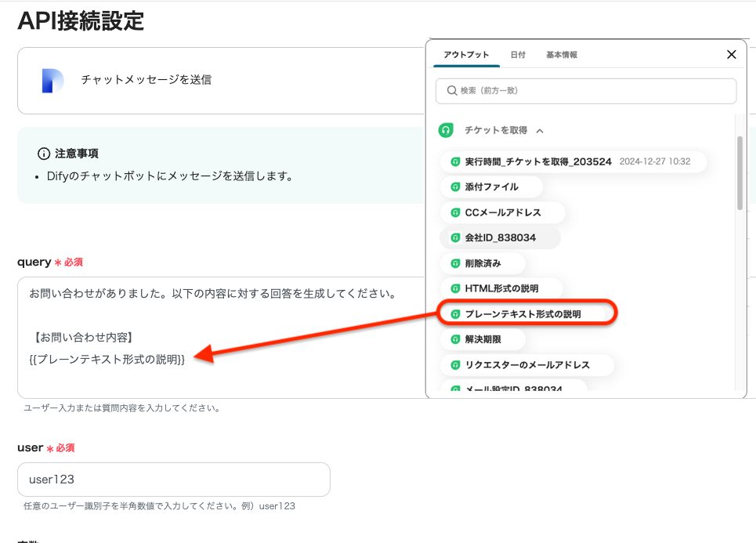Select the アウトプット tab

466,55
